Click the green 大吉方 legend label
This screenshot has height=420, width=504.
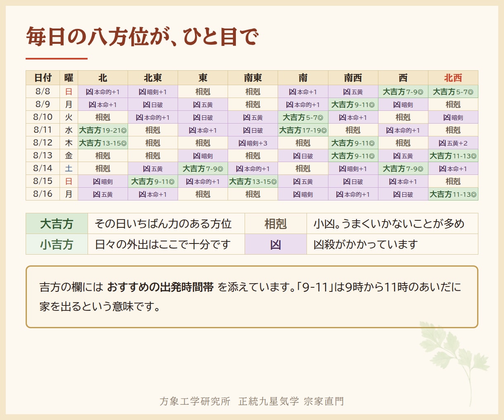(x=57, y=224)
